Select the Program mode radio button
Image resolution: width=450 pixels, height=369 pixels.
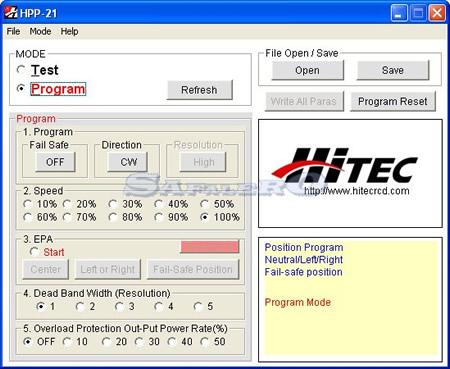[21, 88]
